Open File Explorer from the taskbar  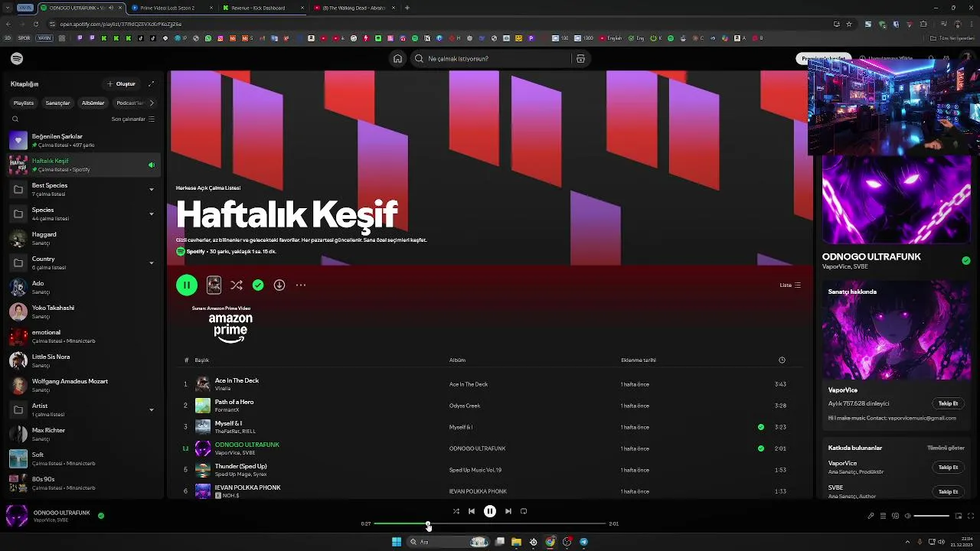[516, 542]
